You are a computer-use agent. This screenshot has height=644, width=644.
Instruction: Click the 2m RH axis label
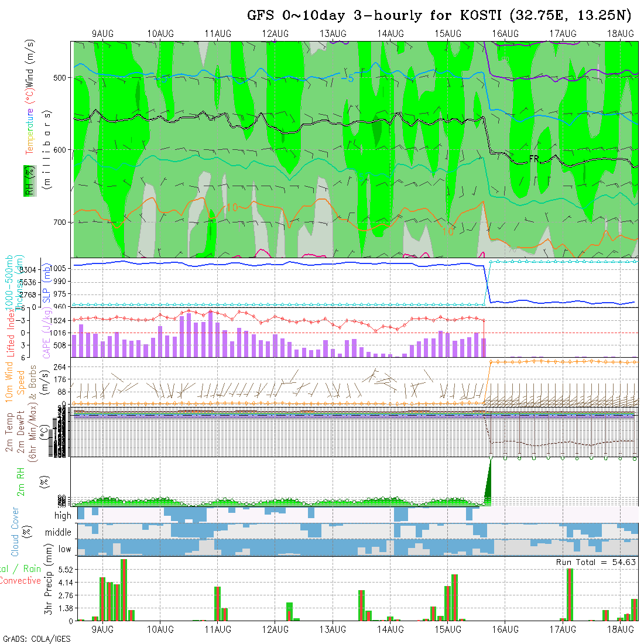pyautogui.click(x=20, y=482)
